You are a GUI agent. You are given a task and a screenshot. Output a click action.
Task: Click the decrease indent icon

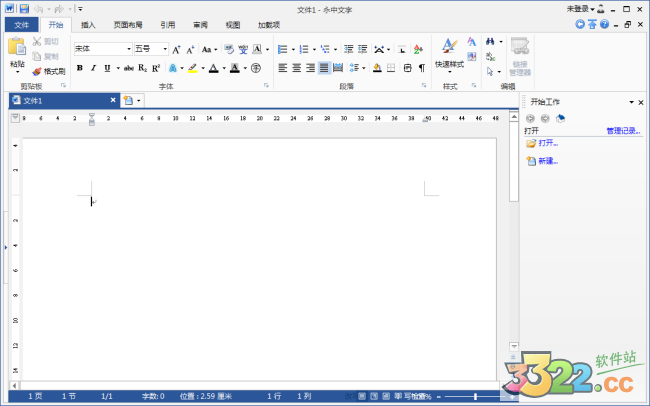(x=349, y=49)
